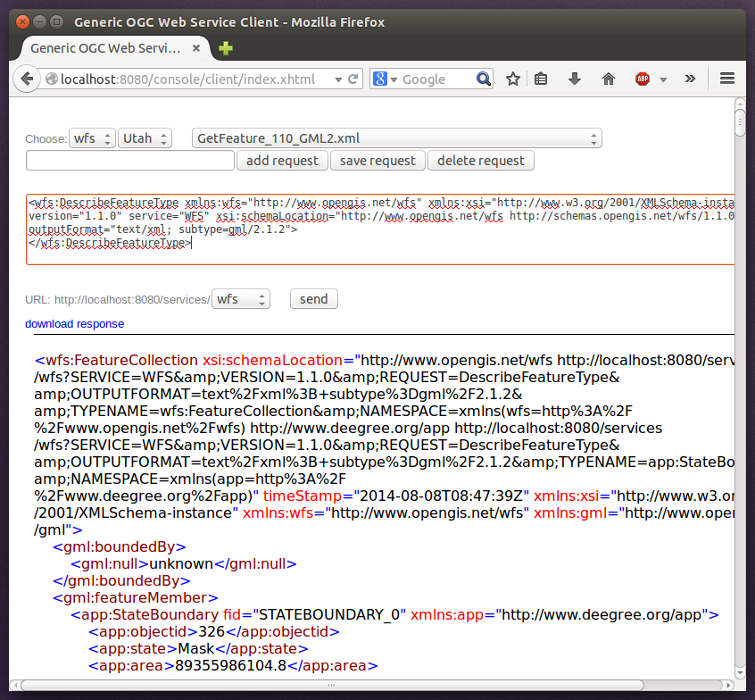755x700 pixels.
Task: Reload the page with the reload icon
Action: [x=352, y=79]
